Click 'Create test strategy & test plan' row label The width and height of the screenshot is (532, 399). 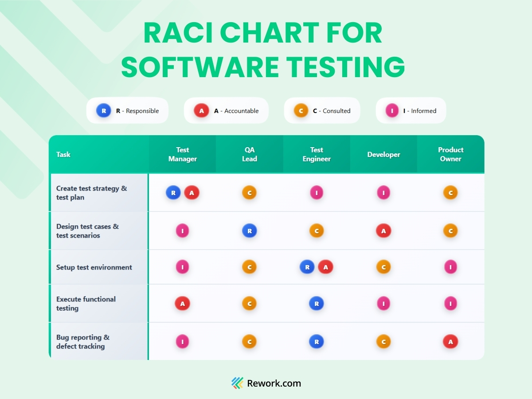click(x=91, y=193)
